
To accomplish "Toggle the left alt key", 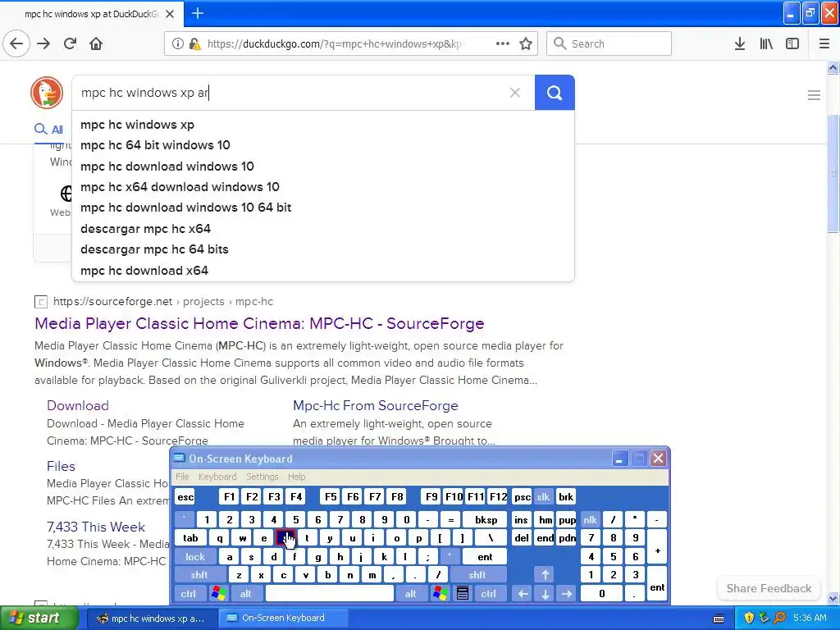I will [245, 594].
